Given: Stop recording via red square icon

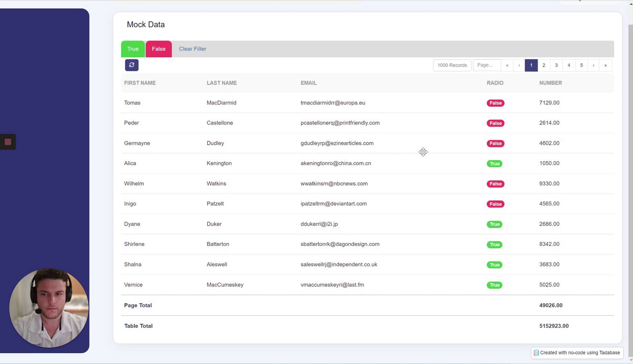Looking at the screenshot, I should tap(8, 142).
